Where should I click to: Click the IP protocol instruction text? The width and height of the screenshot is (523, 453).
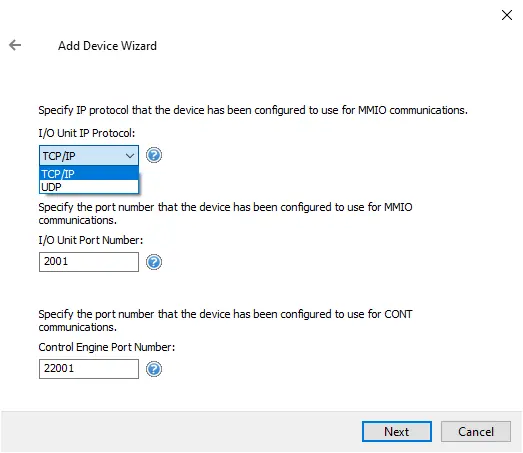pyautogui.click(x=253, y=110)
